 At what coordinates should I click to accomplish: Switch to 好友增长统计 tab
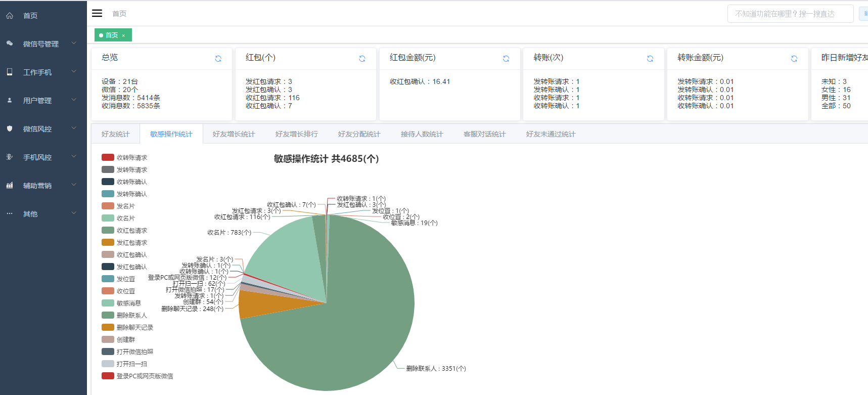click(234, 134)
